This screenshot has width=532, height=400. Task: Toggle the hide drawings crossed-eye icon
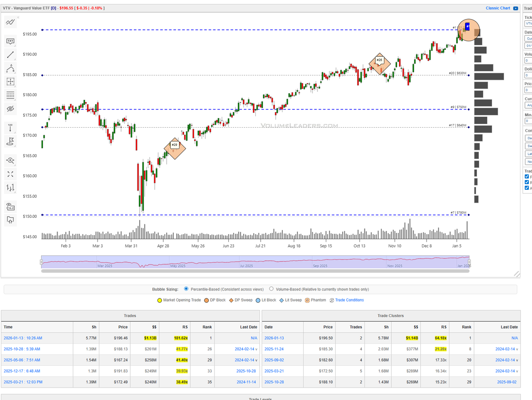click(x=10, y=109)
